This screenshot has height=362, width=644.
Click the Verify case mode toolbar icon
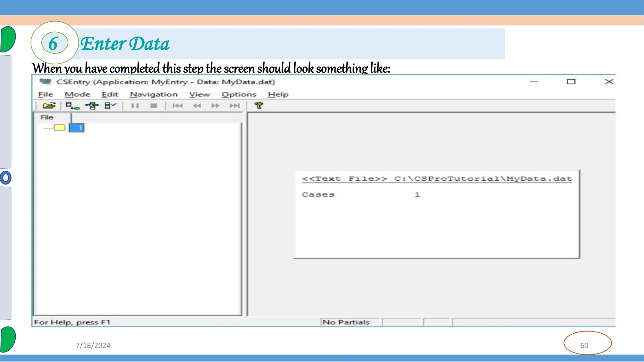(110, 106)
